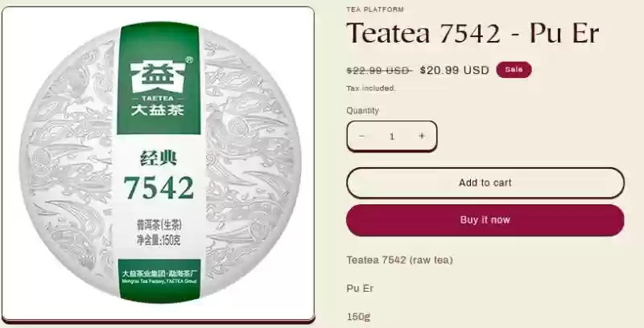Add the tea to cart
The height and width of the screenshot is (328, 644).
click(x=485, y=182)
